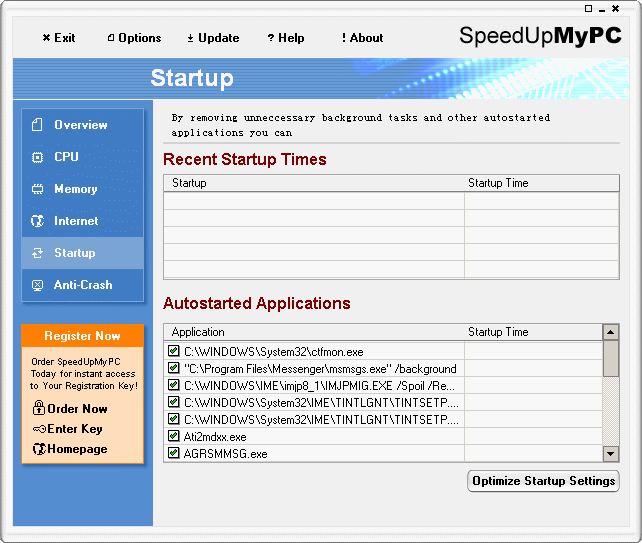Switch to the Overview section
The height and width of the screenshot is (543, 642).
click(x=83, y=124)
